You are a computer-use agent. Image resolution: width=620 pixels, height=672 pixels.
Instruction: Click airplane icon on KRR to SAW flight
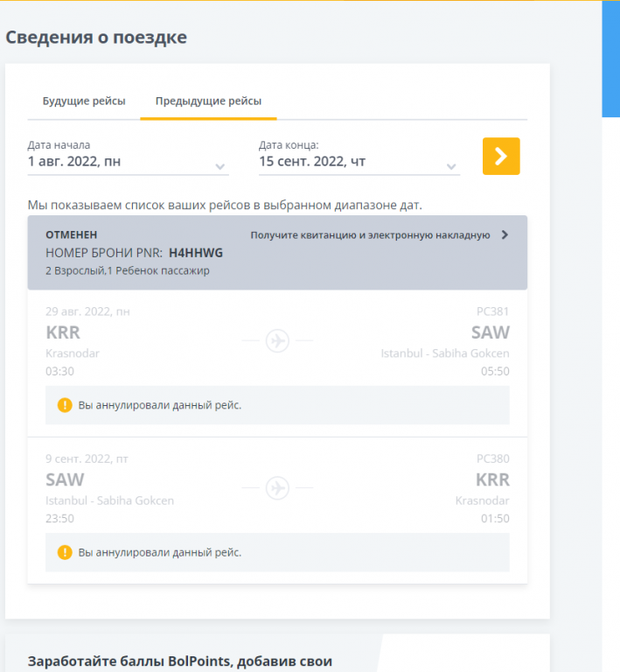277,340
